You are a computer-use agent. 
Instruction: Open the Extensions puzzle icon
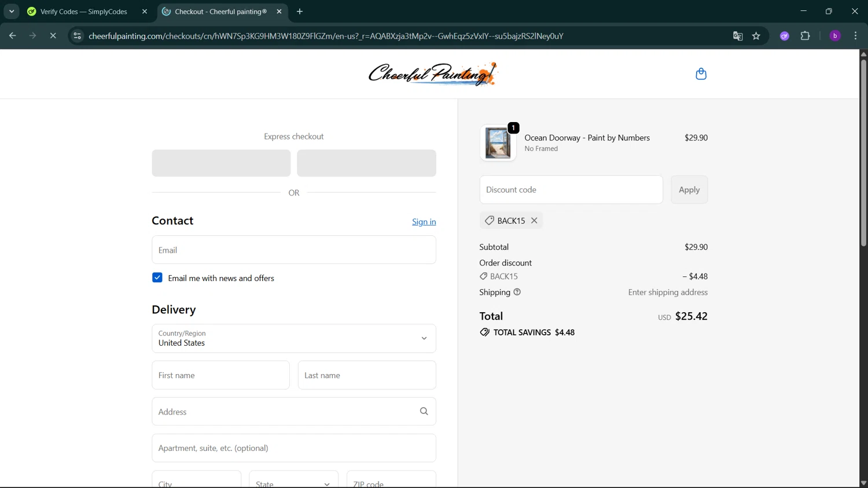[x=805, y=36]
